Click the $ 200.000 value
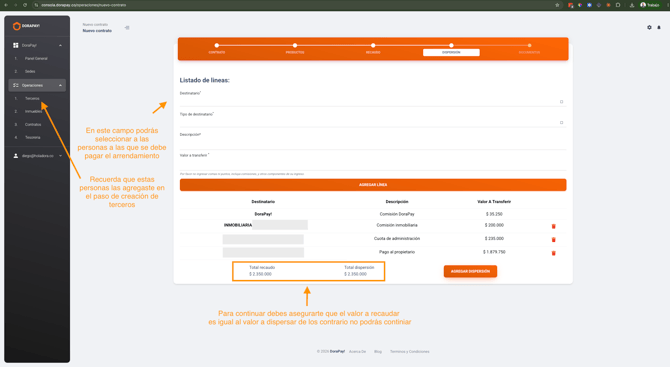The height and width of the screenshot is (367, 670). tap(494, 225)
